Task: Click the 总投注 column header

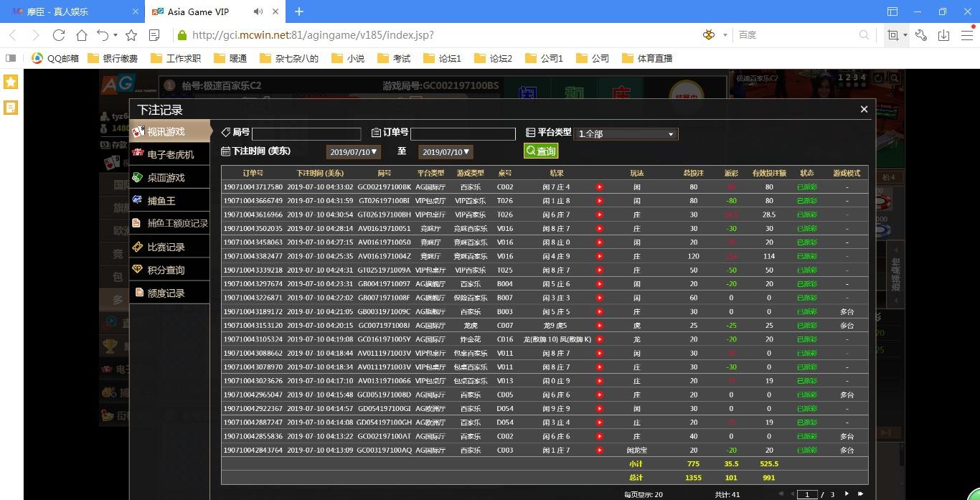Action: (x=693, y=173)
